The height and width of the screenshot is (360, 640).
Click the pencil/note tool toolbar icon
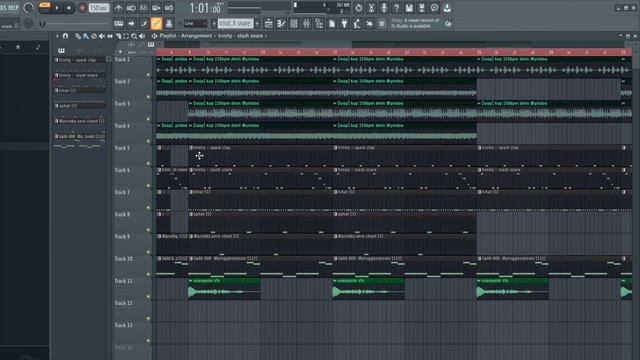144,24
